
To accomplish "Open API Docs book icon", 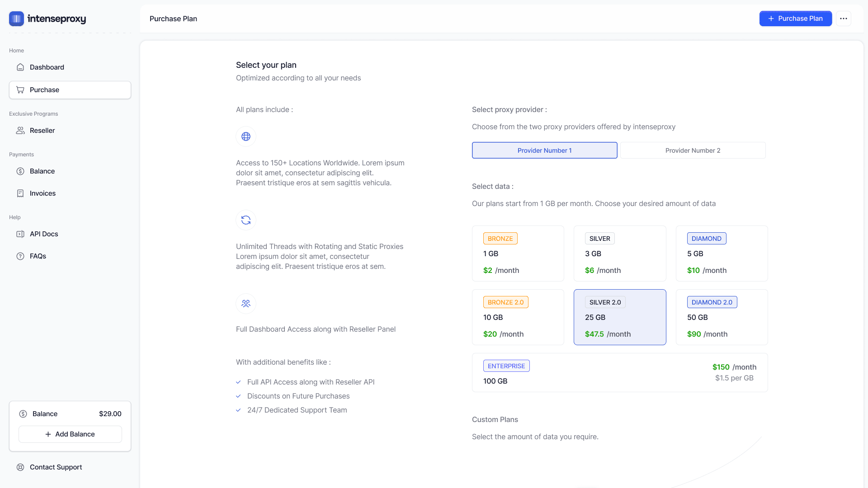I will [x=20, y=234].
